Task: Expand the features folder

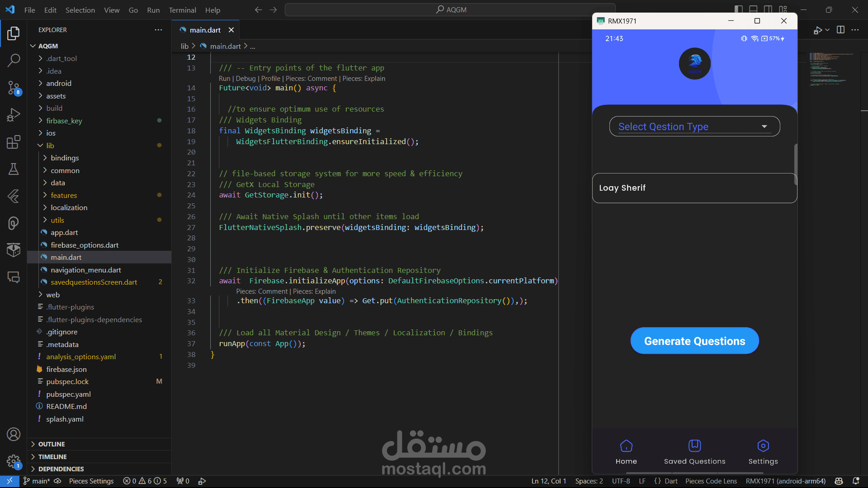Action: [x=64, y=195]
